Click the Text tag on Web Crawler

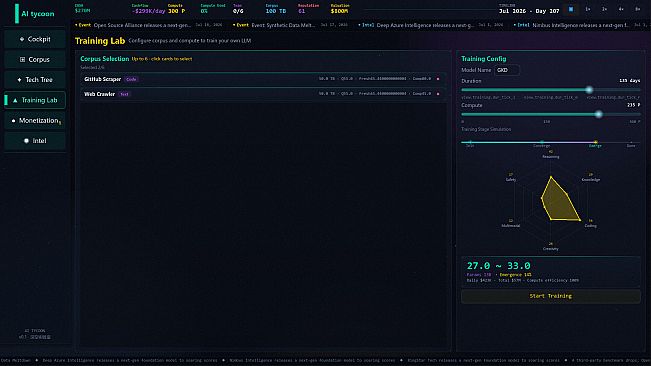(x=124, y=94)
